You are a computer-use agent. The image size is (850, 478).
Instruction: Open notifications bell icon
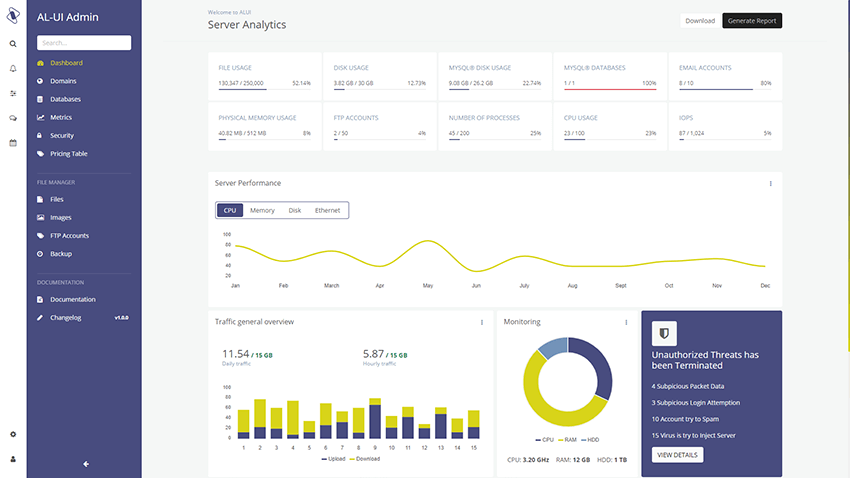tap(13, 68)
